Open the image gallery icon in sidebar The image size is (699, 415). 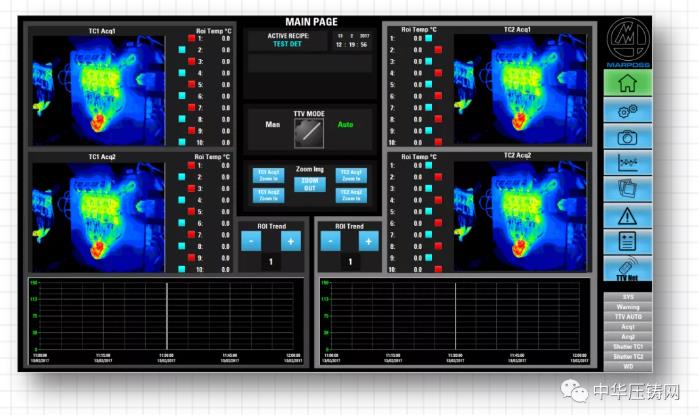click(628, 188)
